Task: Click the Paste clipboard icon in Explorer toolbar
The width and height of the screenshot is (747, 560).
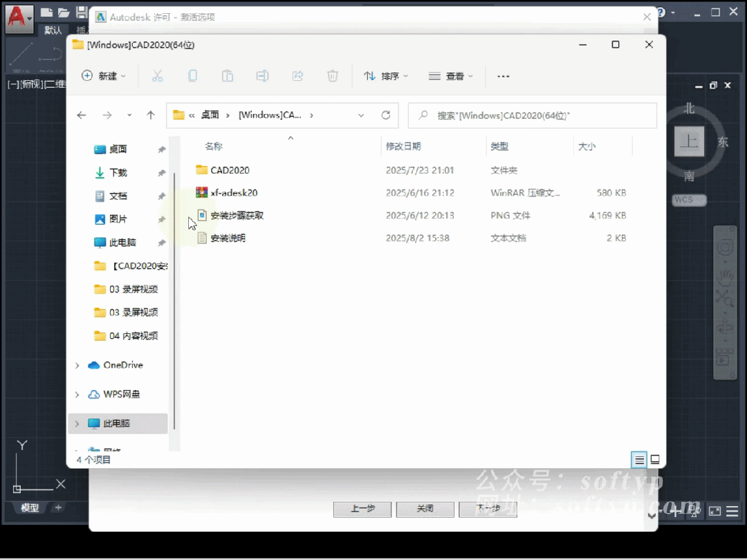Action: (x=228, y=76)
